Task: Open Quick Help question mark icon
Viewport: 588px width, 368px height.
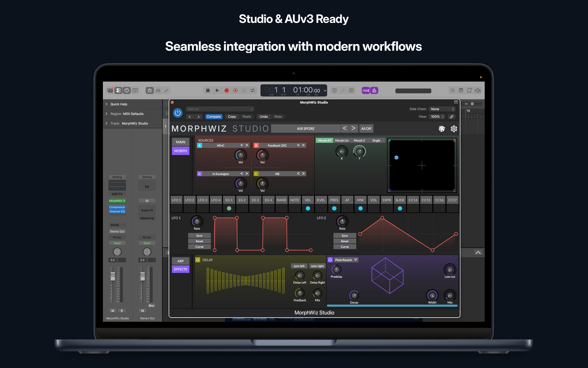Action: 127,90
